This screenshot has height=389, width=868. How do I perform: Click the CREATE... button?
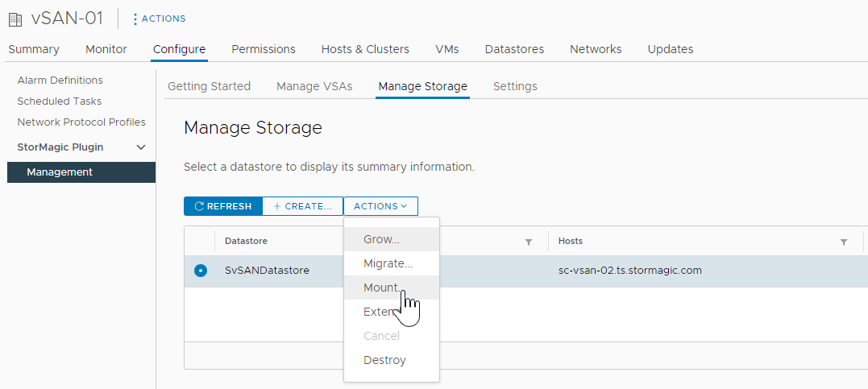point(303,206)
